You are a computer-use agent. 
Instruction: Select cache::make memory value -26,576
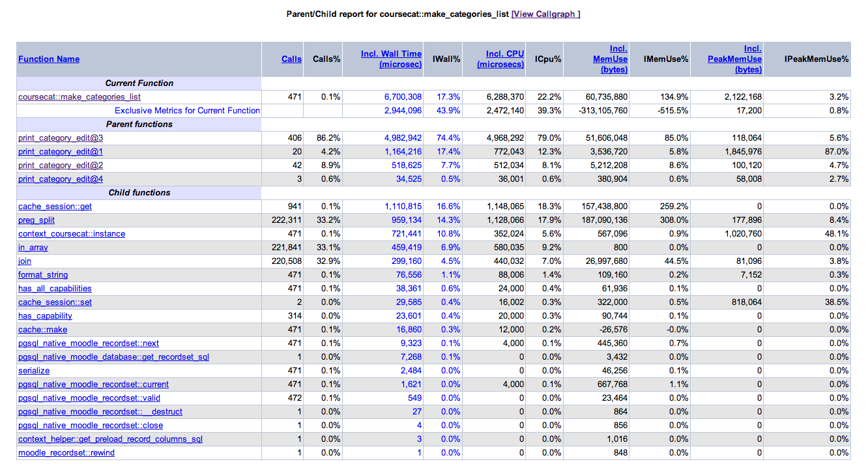tap(612, 329)
